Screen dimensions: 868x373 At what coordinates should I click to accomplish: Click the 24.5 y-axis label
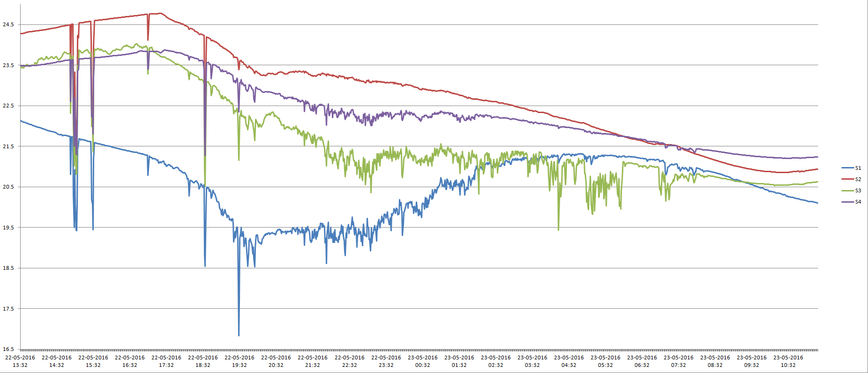(x=8, y=24)
